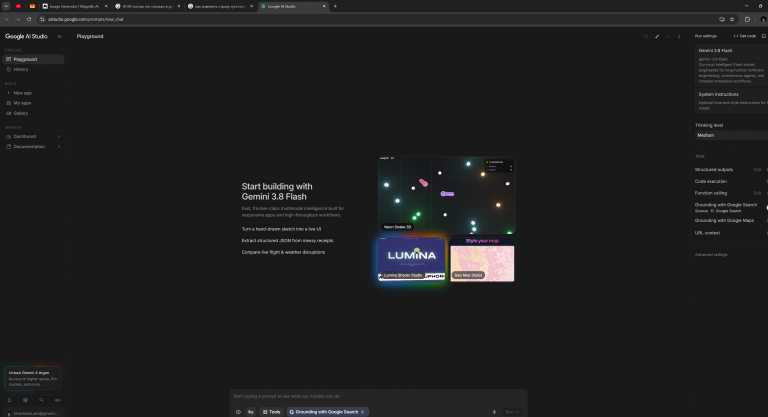Open the tab search dropdown
Viewport: 768px width, 417px height.
coord(6,6)
